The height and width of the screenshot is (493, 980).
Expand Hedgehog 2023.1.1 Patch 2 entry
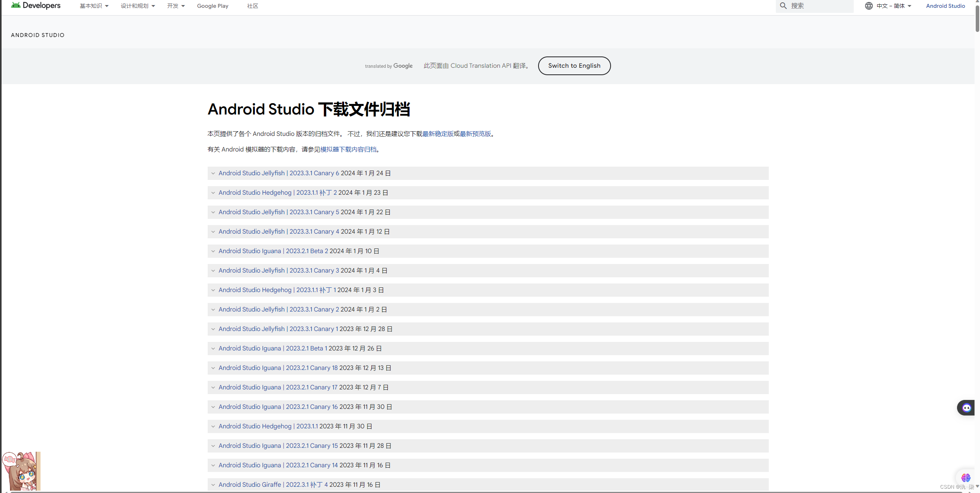[x=277, y=193]
